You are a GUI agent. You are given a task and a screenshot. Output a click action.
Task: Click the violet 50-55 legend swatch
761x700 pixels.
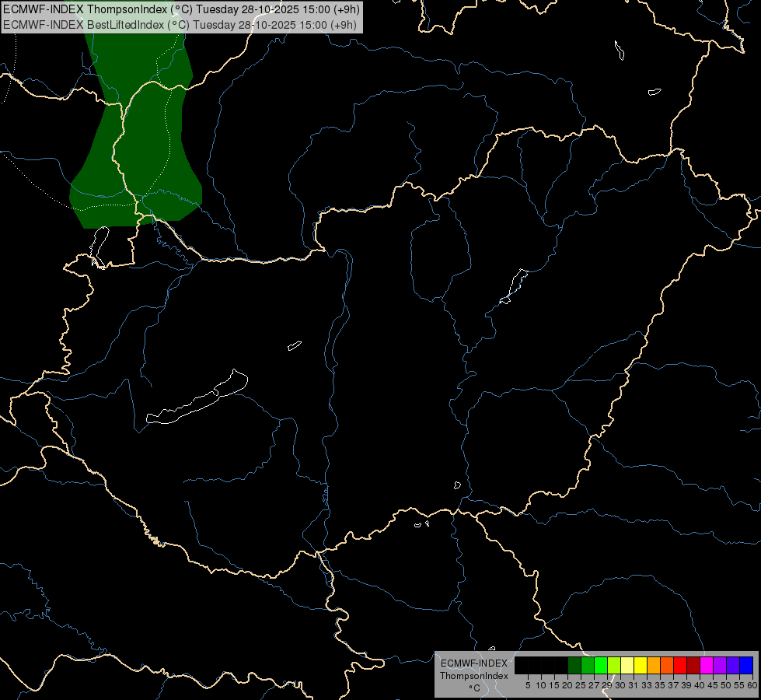733,666
